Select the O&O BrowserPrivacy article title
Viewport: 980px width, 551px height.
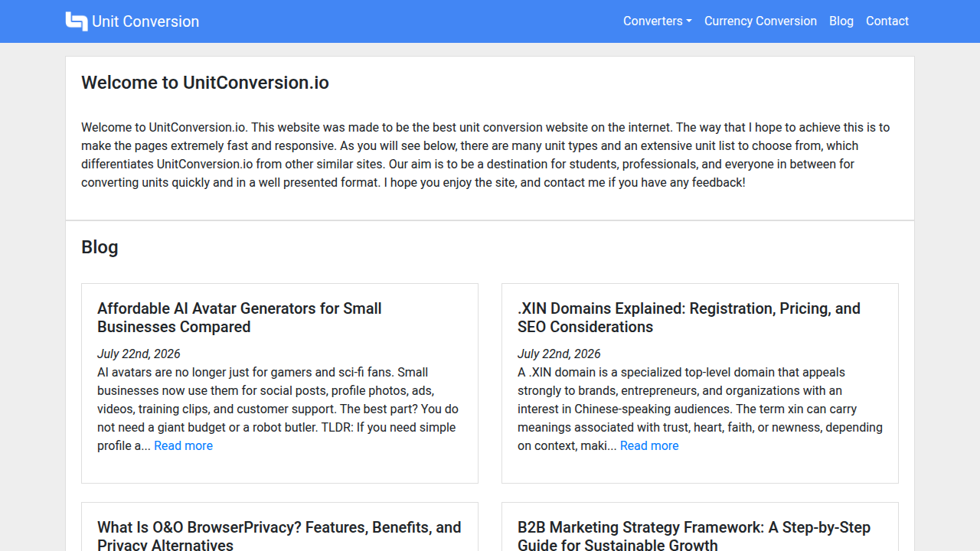coord(279,536)
